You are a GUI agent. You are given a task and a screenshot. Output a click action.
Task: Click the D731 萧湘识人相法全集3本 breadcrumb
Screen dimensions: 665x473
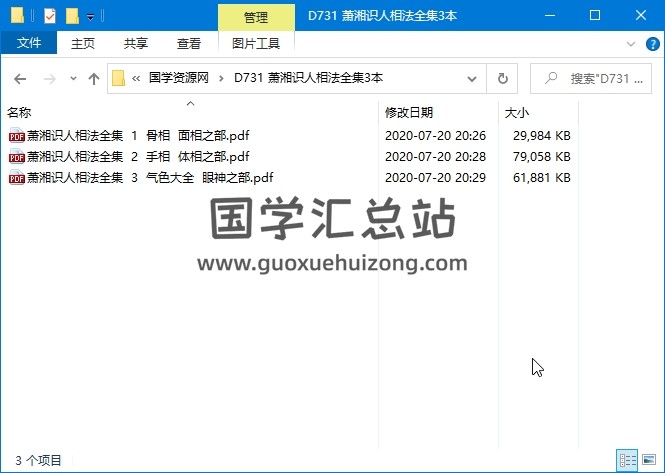pos(308,78)
